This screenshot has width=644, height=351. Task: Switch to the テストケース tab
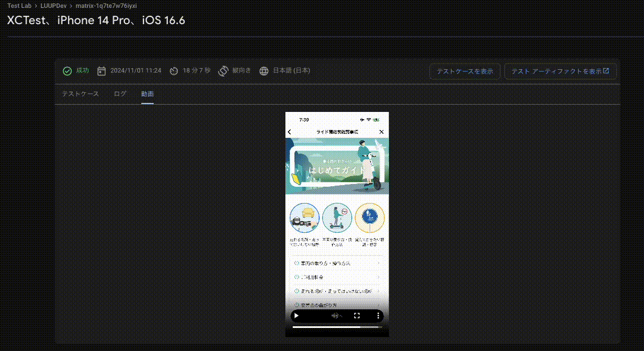pos(80,94)
